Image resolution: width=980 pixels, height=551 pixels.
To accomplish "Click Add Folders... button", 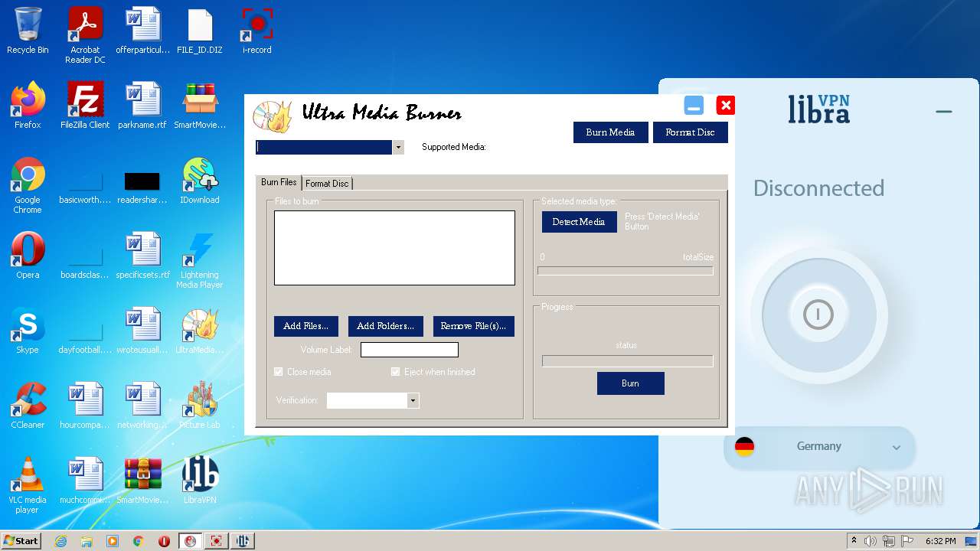I will click(385, 326).
